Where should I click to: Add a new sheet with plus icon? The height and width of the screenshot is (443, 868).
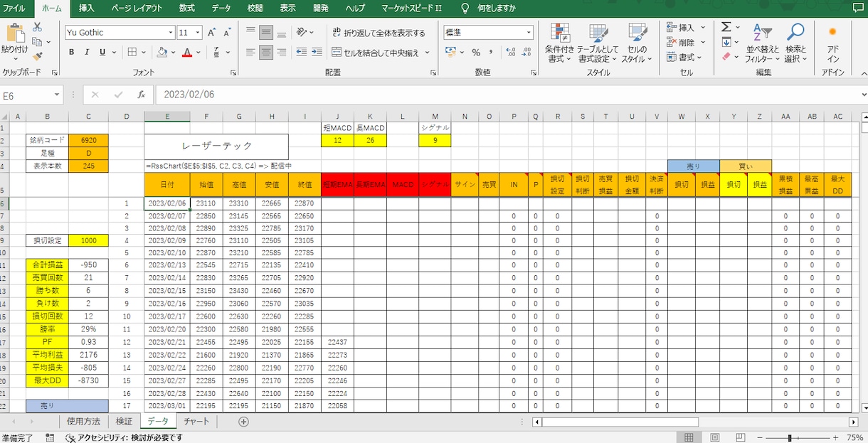pyautogui.click(x=243, y=422)
